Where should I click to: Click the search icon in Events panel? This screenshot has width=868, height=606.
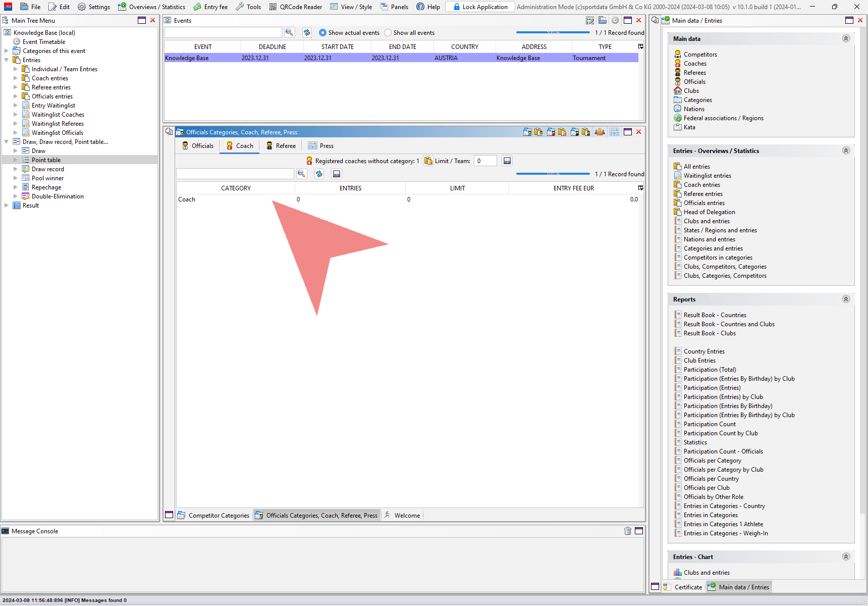[x=289, y=32]
